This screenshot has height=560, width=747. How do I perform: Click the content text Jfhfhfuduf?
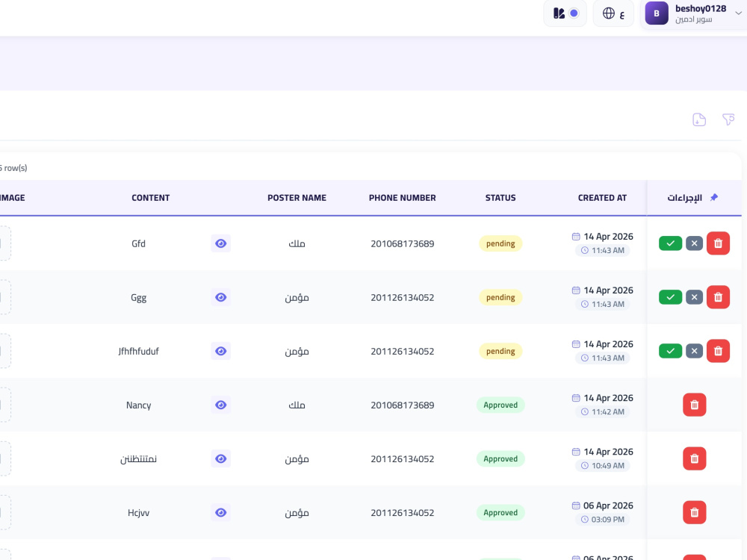coord(139,352)
